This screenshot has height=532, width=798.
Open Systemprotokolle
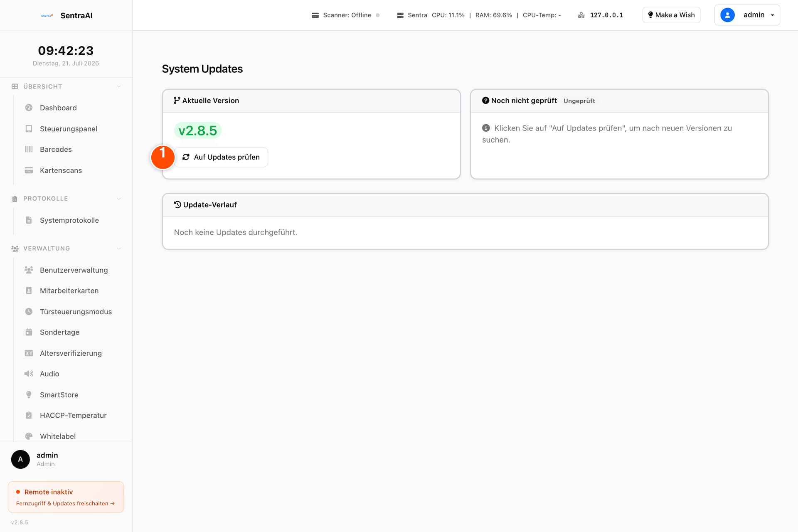[x=69, y=220]
